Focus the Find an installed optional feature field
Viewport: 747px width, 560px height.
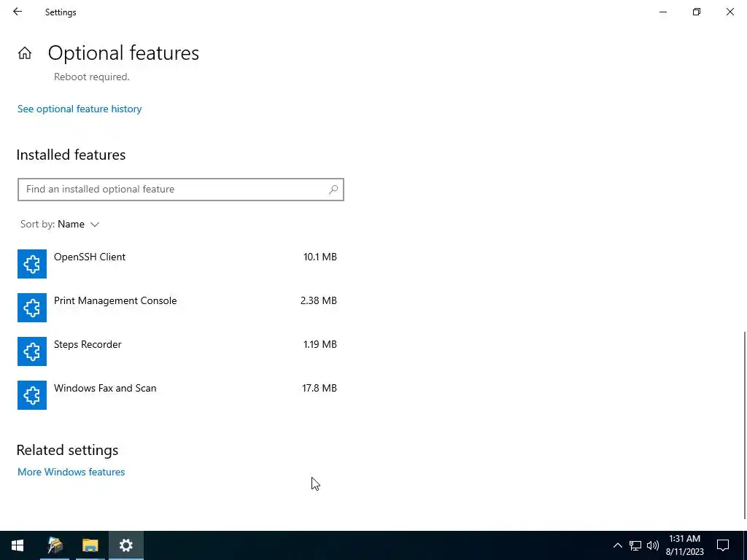click(x=181, y=190)
